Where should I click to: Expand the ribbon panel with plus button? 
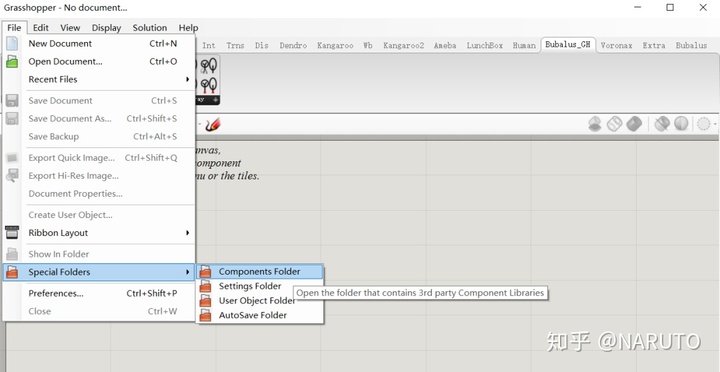(x=216, y=100)
